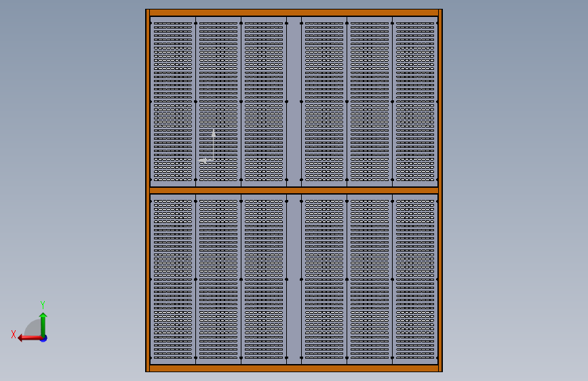The height and width of the screenshot is (381, 588).
Task: Select the plain gray center strip in lower half
Action: tap(294, 279)
